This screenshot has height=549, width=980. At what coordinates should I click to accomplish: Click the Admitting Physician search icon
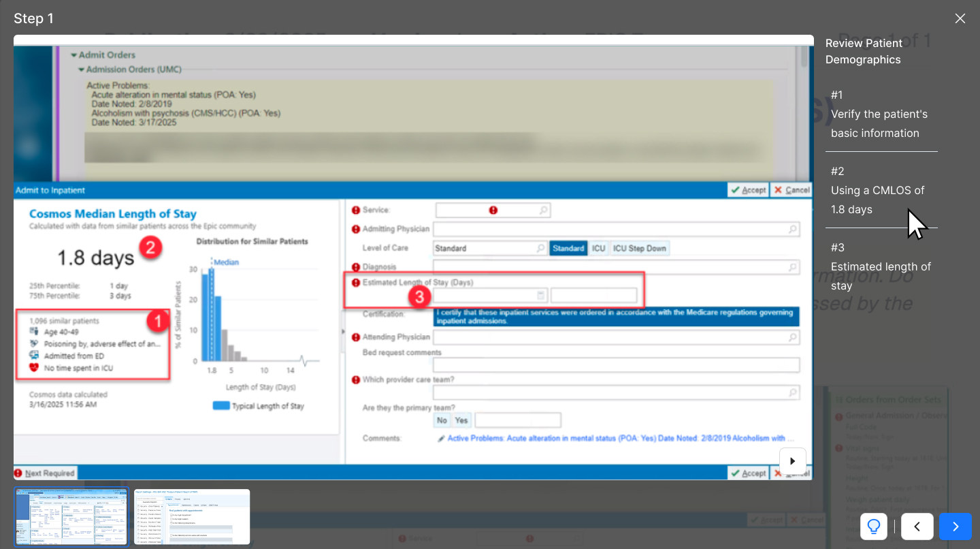(793, 230)
